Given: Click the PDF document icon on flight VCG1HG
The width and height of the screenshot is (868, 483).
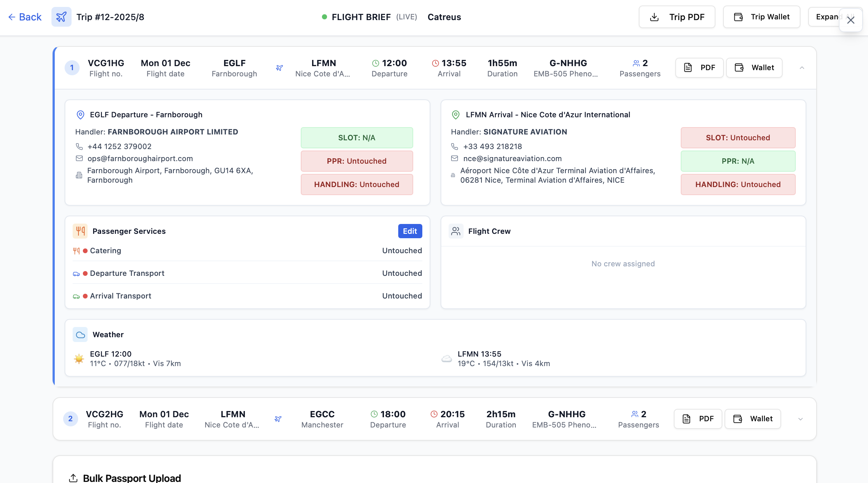Looking at the screenshot, I should click(689, 68).
